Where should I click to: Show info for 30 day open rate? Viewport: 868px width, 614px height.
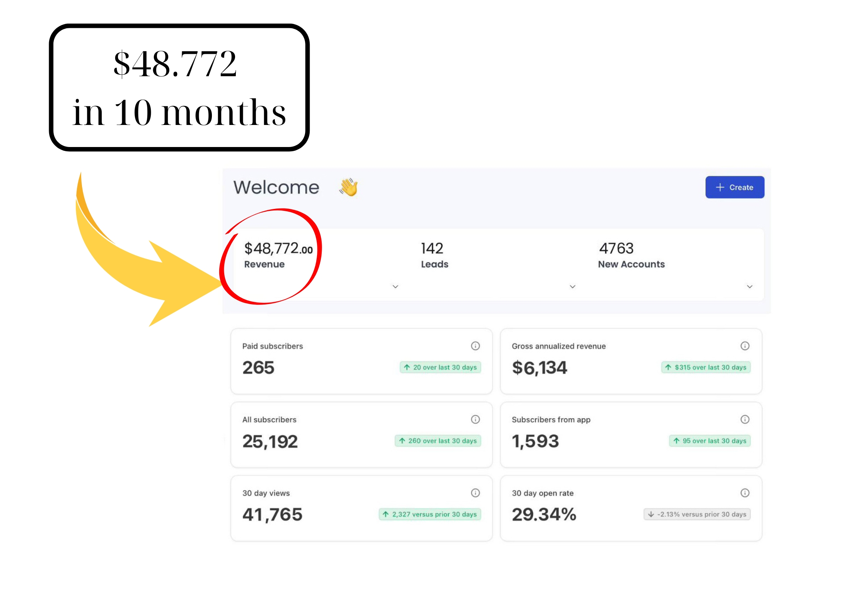tap(745, 493)
